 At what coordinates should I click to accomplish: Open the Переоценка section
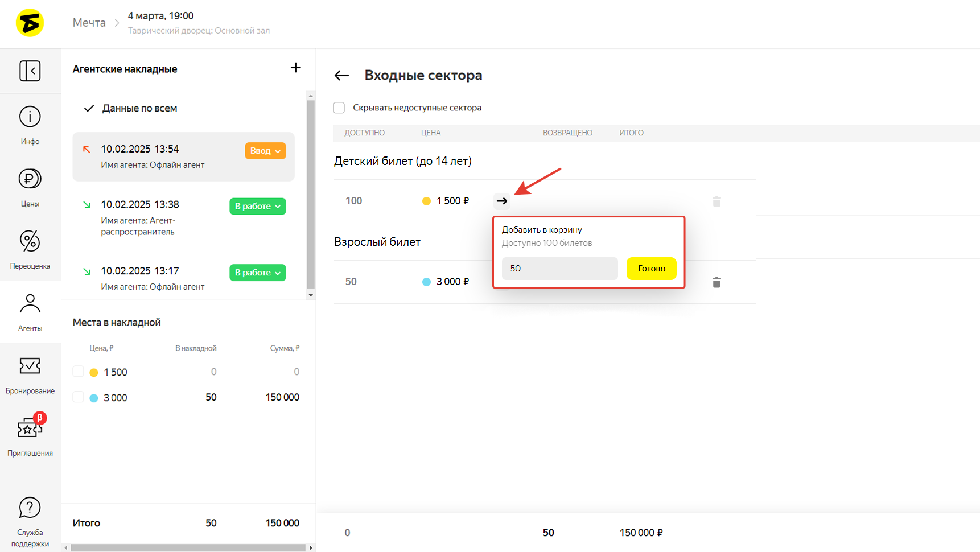click(30, 249)
